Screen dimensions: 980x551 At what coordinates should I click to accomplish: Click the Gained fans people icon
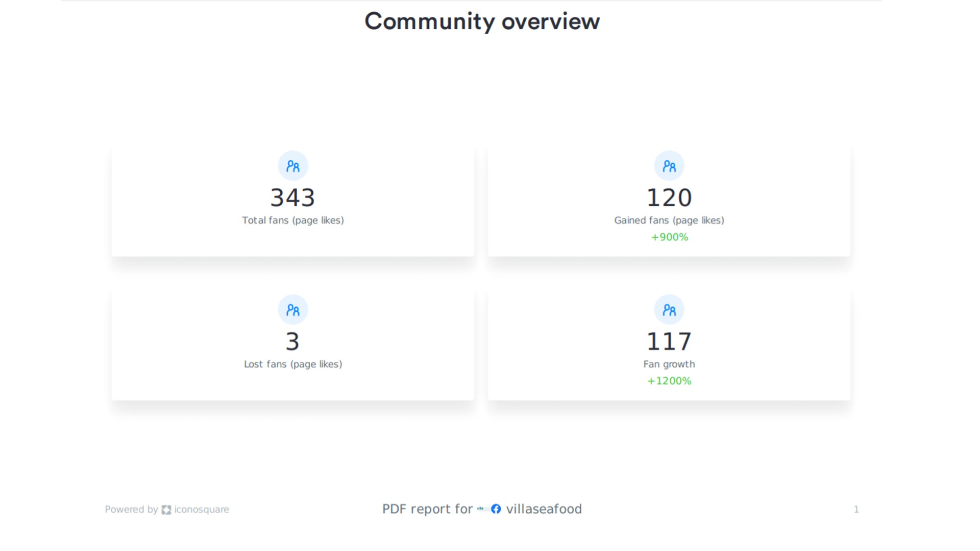(x=669, y=166)
